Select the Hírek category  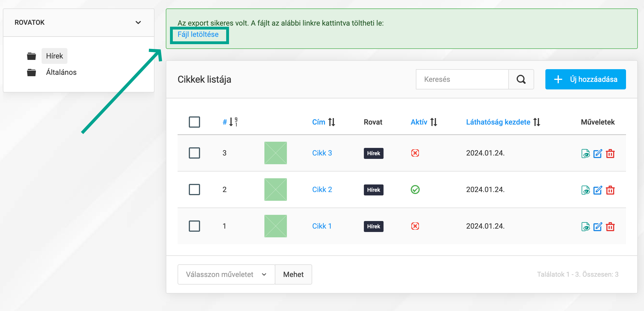[54, 56]
